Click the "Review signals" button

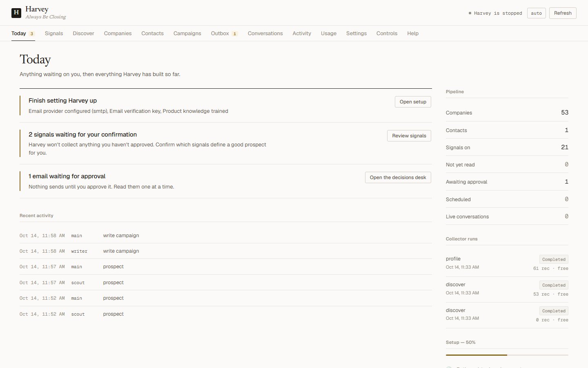409,136
